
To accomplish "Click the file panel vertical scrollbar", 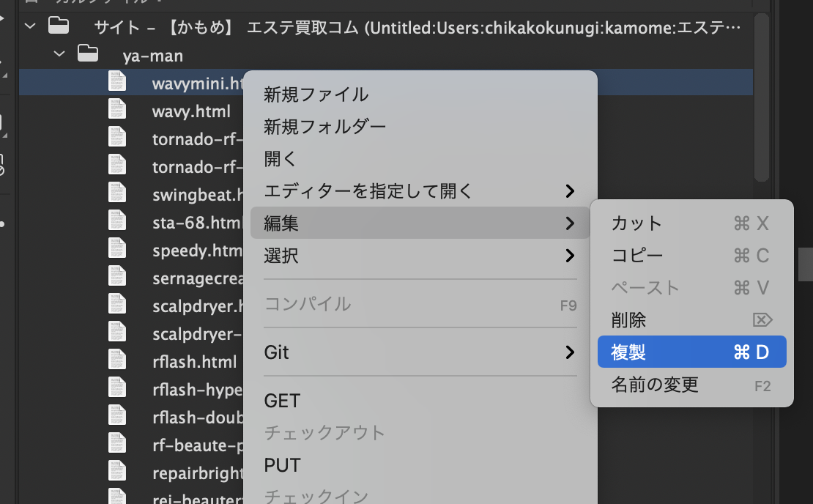I will [x=762, y=95].
